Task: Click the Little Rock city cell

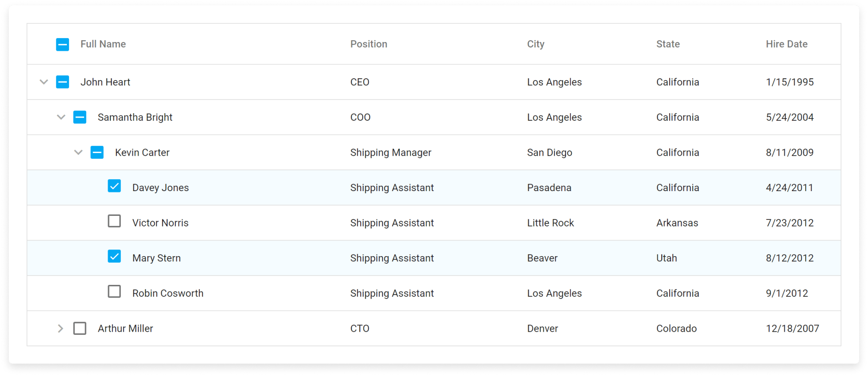Action: tap(550, 223)
